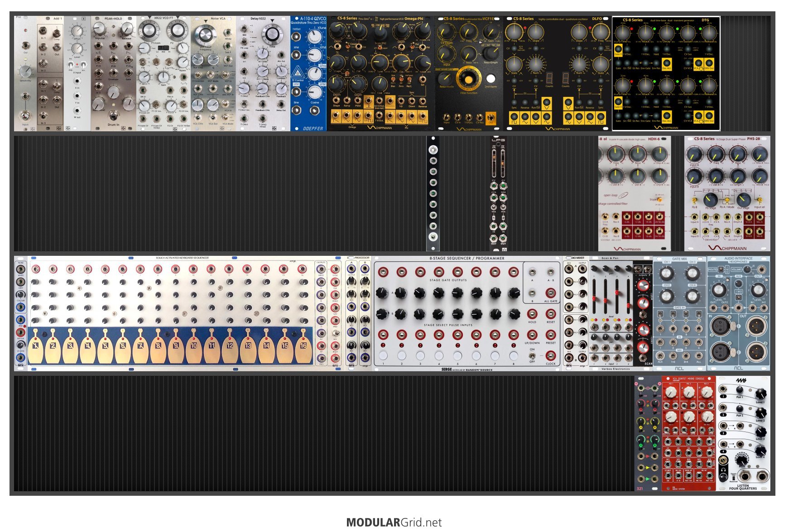Click the CH 1 knob on Gate Mix

tap(667, 273)
